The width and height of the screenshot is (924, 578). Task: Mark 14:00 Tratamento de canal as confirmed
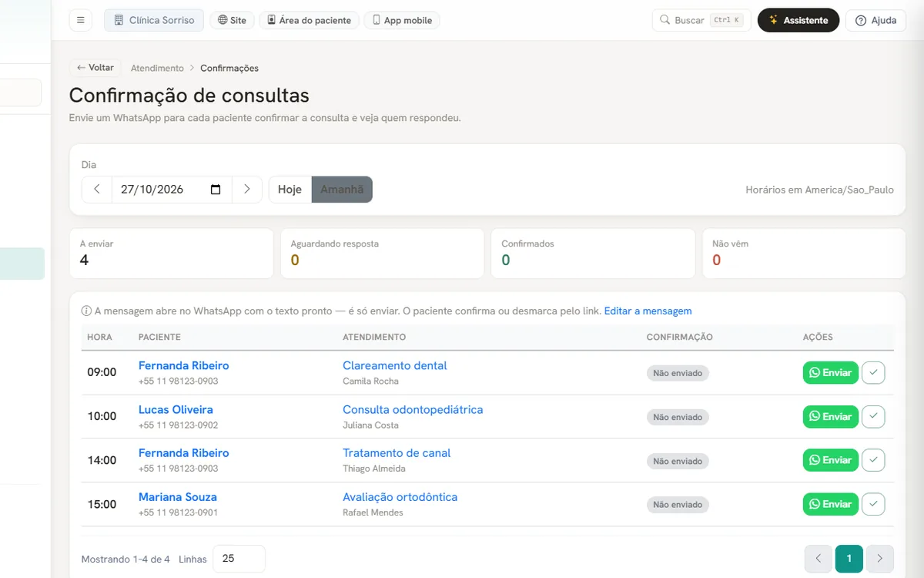coord(873,461)
